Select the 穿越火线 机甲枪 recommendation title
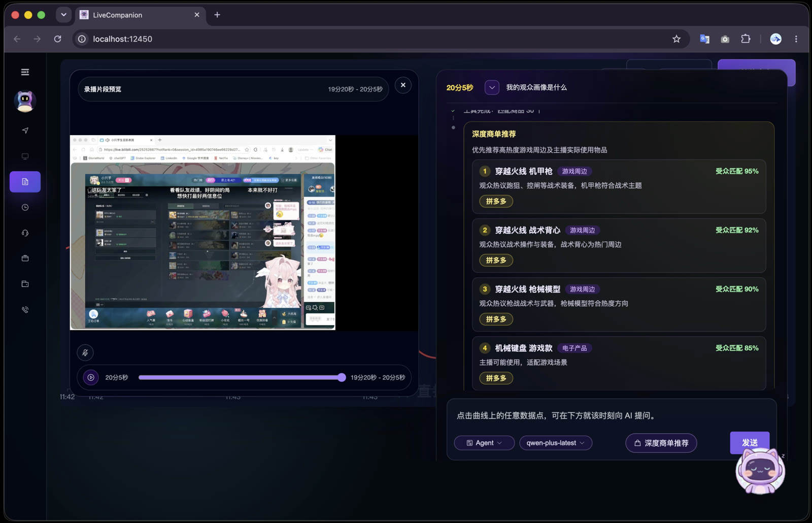Image resolution: width=812 pixels, height=523 pixels. tap(523, 171)
